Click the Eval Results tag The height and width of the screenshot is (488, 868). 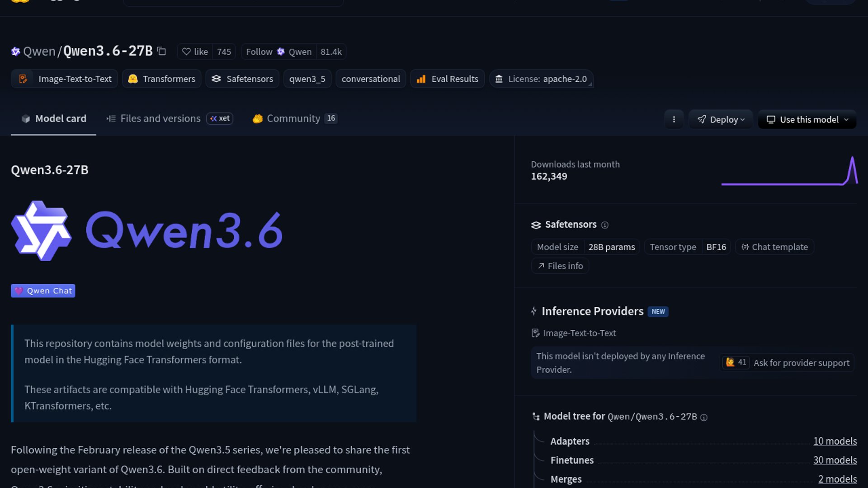point(448,79)
